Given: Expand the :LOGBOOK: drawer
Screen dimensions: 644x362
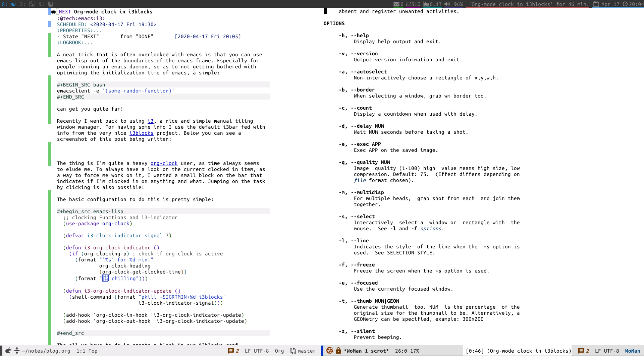Looking at the screenshot, I should point(75,43).
